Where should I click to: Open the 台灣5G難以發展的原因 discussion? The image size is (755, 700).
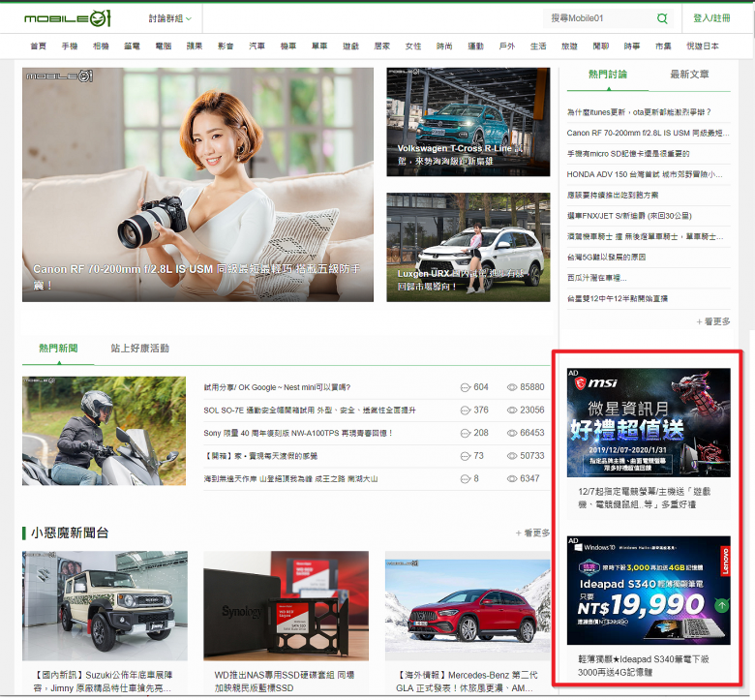coord(606,258)
